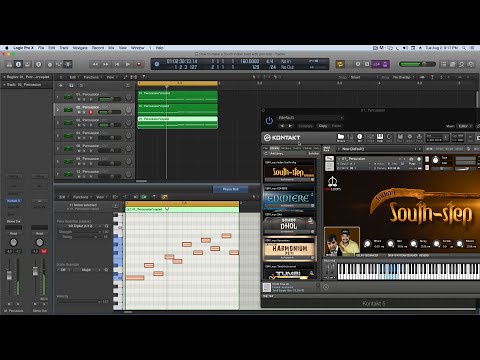480x360 pixels.
Task: Open the Record menu in the menu bar
Action: click(98, 48)
